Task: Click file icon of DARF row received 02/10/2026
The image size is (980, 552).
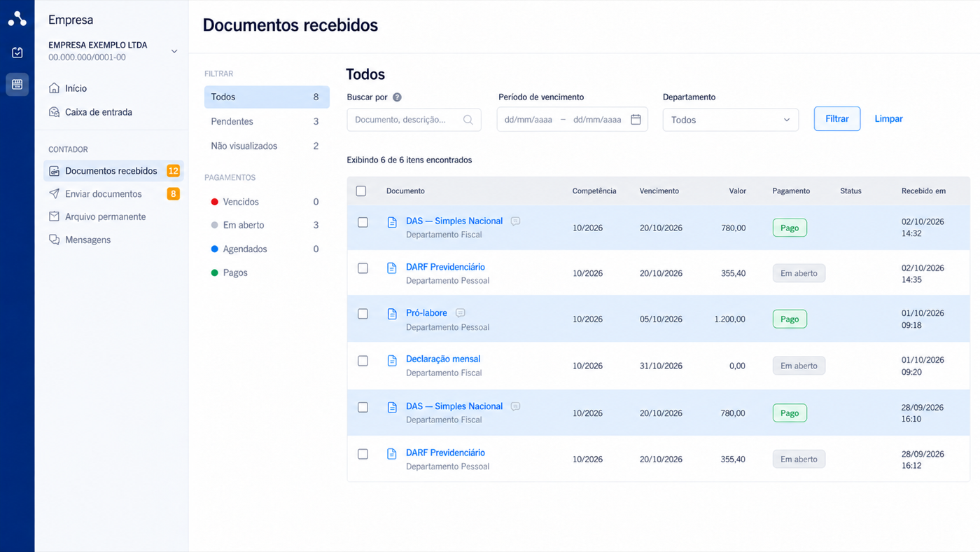Action: click(x=392, y=268)
